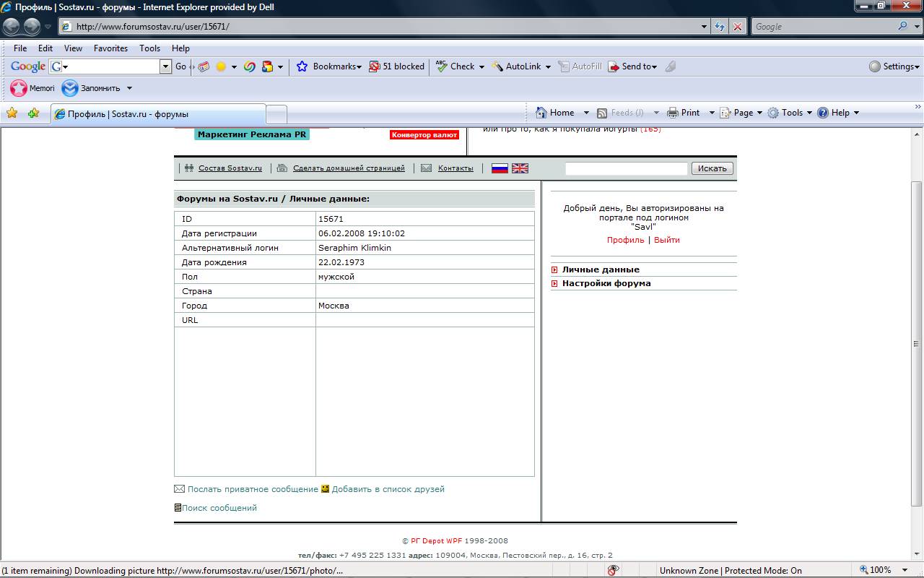This screenshot has width=924, height=578.
Task: Click the Russian flag language icon
Action: click(500, 168)
